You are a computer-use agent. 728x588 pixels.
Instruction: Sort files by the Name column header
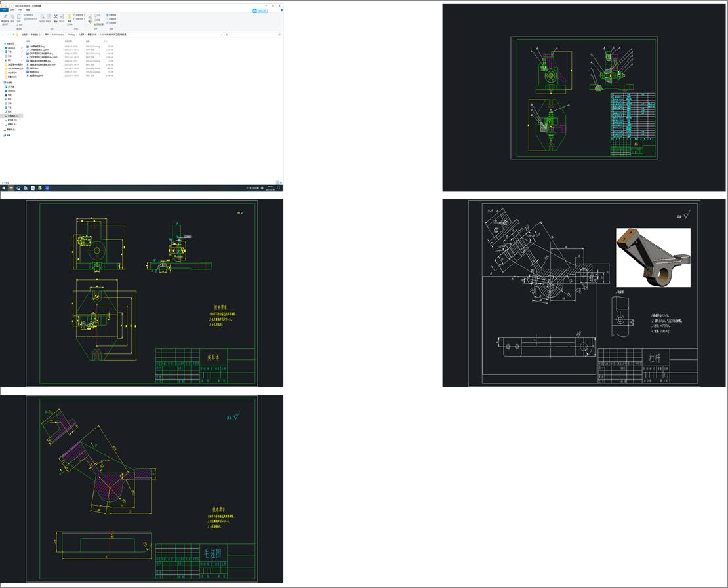pos(28,41)
